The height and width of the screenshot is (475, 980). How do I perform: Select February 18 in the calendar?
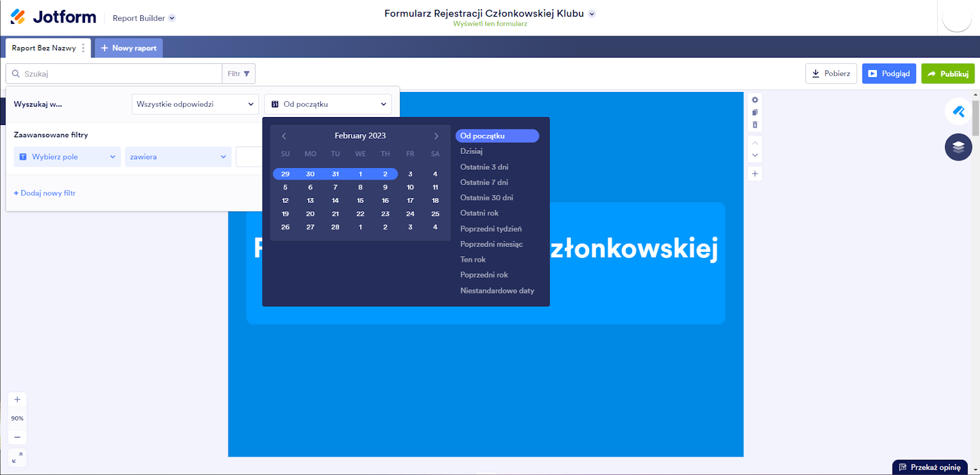pyautogui.click(x=435, y=200)
